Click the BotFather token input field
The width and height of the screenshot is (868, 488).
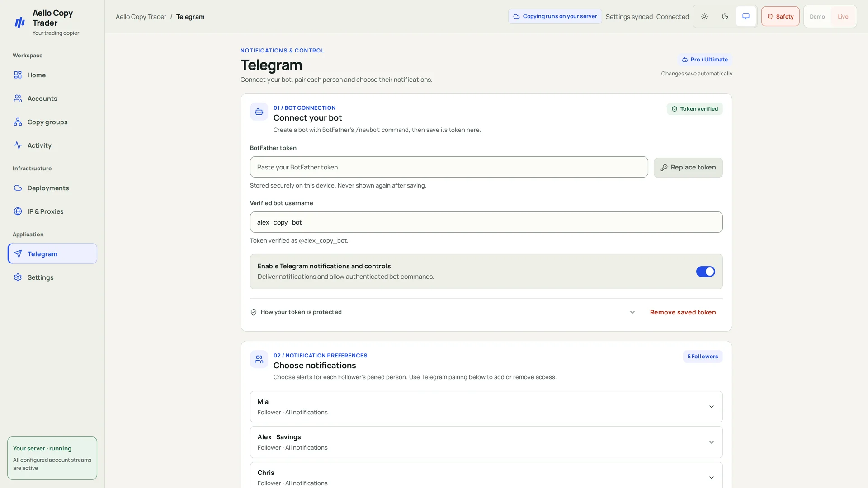point(448,167)
